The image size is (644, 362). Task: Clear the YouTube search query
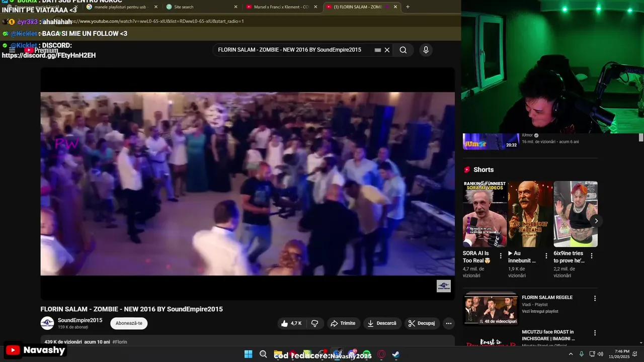pyautogui.click(x=387, y=50)
